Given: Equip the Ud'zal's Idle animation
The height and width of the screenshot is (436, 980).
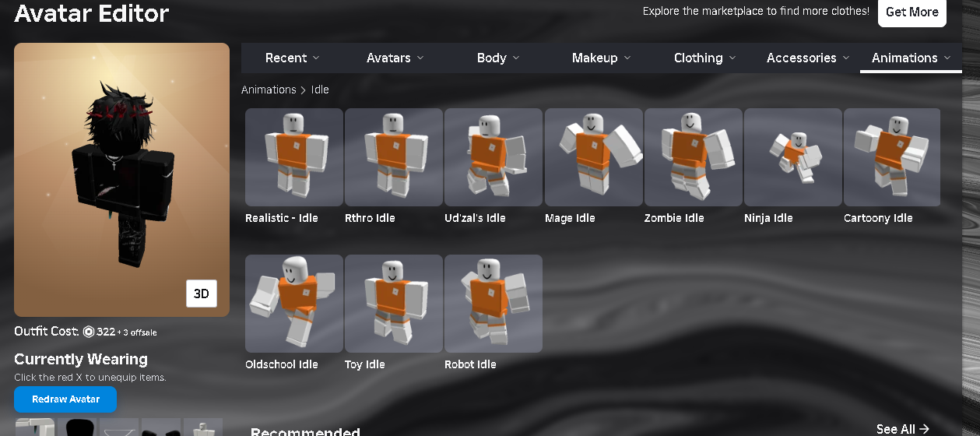Looking at the screenshot, I should (494, 157).
